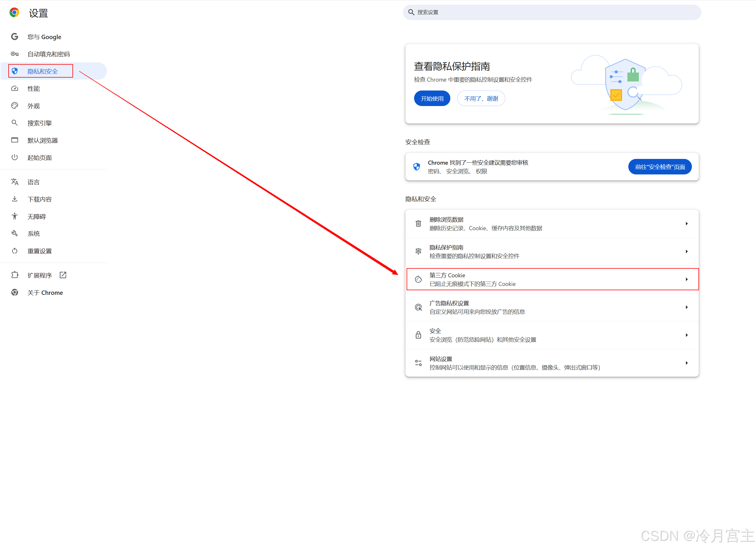Dismiss guide with 不用了，谢谢 button
The image size is (756, 548).
[x=481, y=99]
